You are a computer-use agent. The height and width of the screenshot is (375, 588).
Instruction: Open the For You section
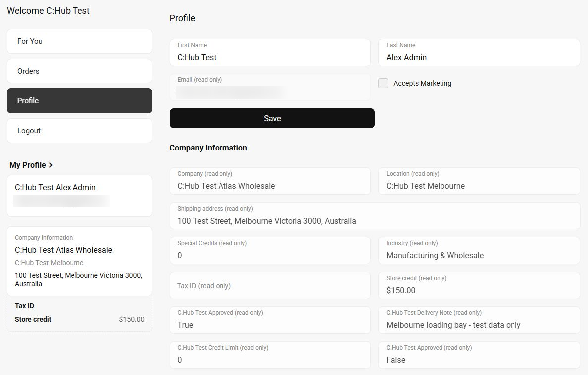point(79,41)
